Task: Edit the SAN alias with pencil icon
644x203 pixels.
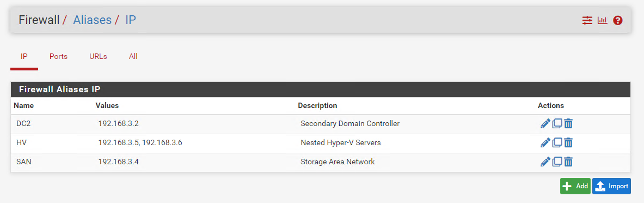Action: 545,162
